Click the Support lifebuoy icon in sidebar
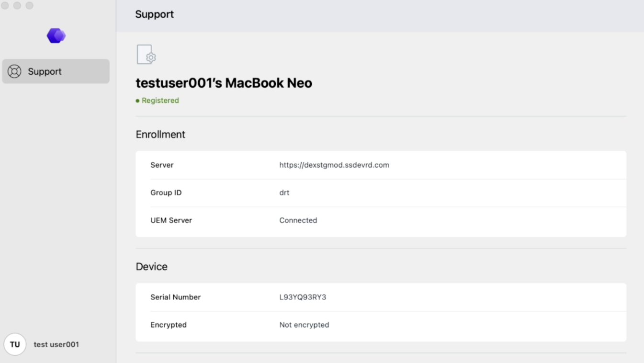 pyautogui.click(x=14, y=71)
